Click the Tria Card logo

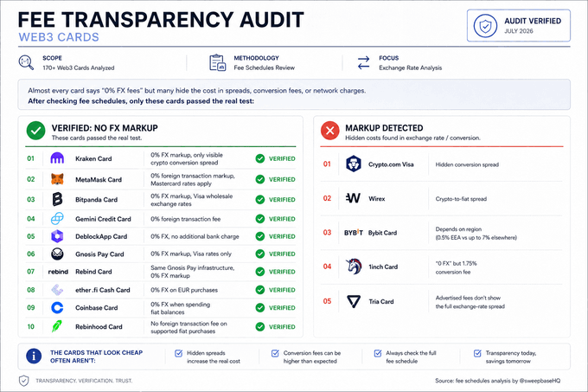[354, 301]
